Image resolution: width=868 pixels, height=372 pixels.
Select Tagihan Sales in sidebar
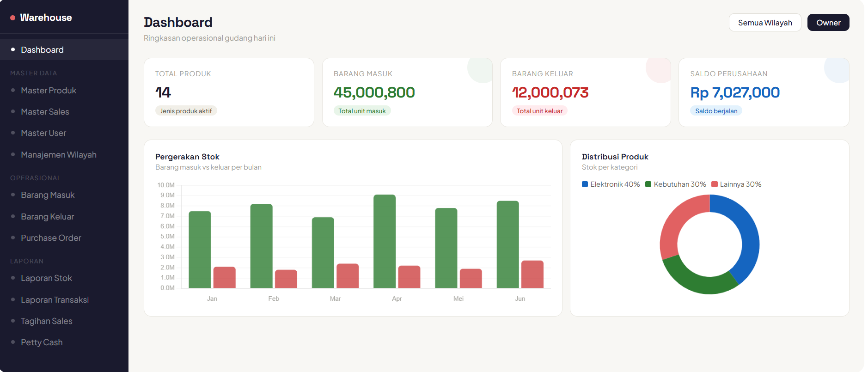click(47, 321)
